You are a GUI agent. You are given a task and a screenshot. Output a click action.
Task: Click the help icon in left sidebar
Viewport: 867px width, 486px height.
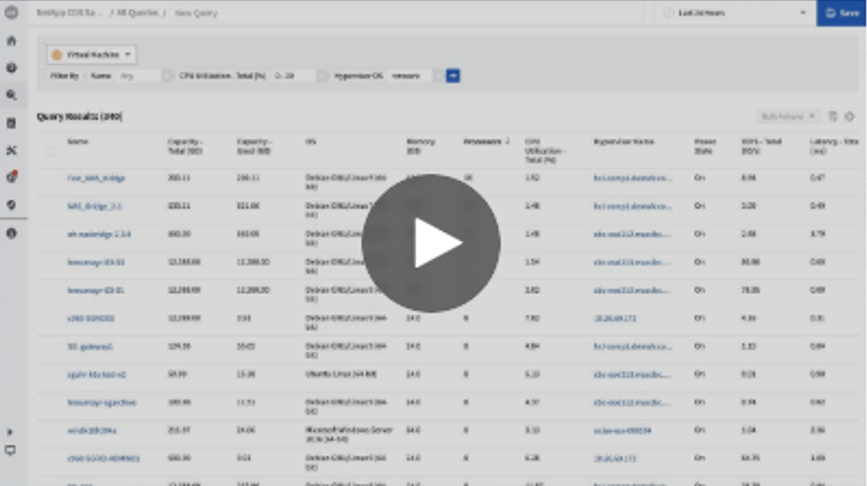tap(11, 232)
